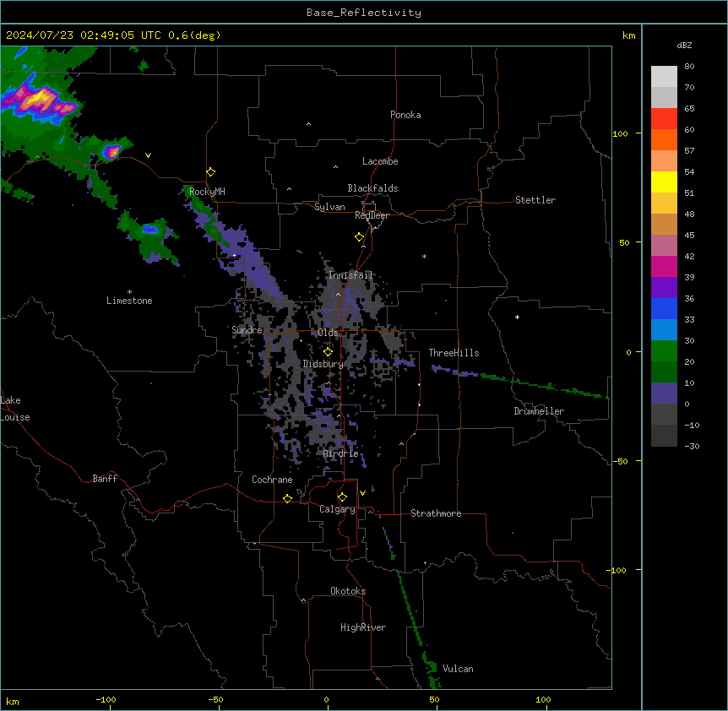Image resolution: width=728 pixels, height=711 pixels.
Task: Click the dBZ legend heading
Action: (684, 45)
